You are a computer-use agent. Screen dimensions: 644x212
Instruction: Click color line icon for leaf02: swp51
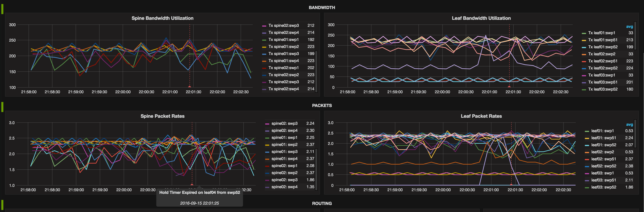point(587,159)
